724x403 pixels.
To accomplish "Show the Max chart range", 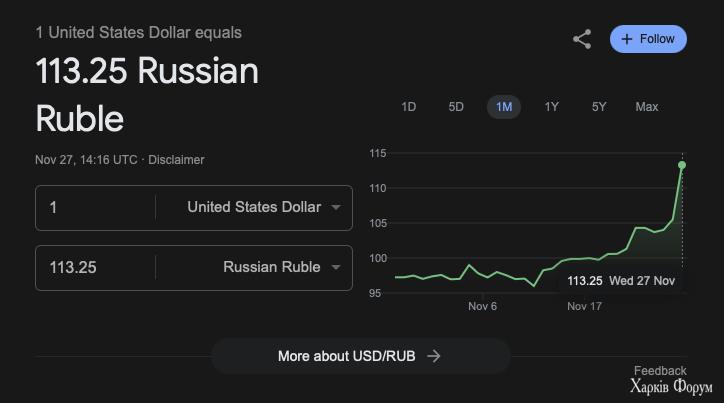I will click(646, 107).
